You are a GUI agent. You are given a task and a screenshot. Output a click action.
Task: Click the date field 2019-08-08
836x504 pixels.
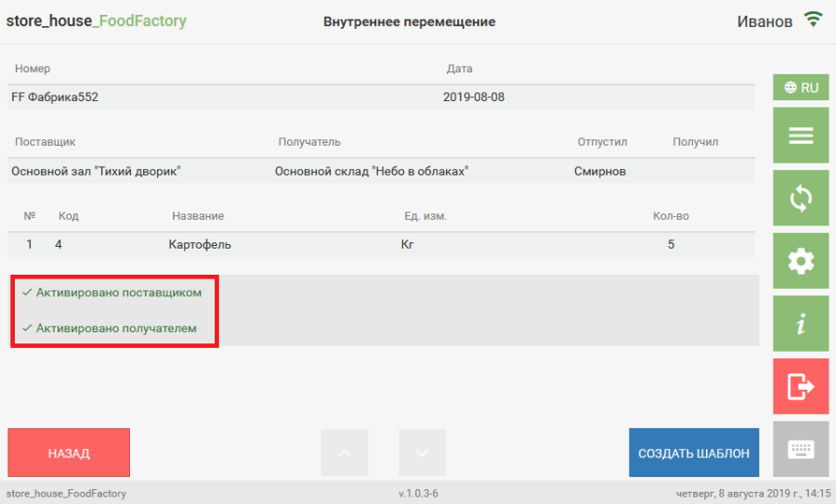coord(474,97)
